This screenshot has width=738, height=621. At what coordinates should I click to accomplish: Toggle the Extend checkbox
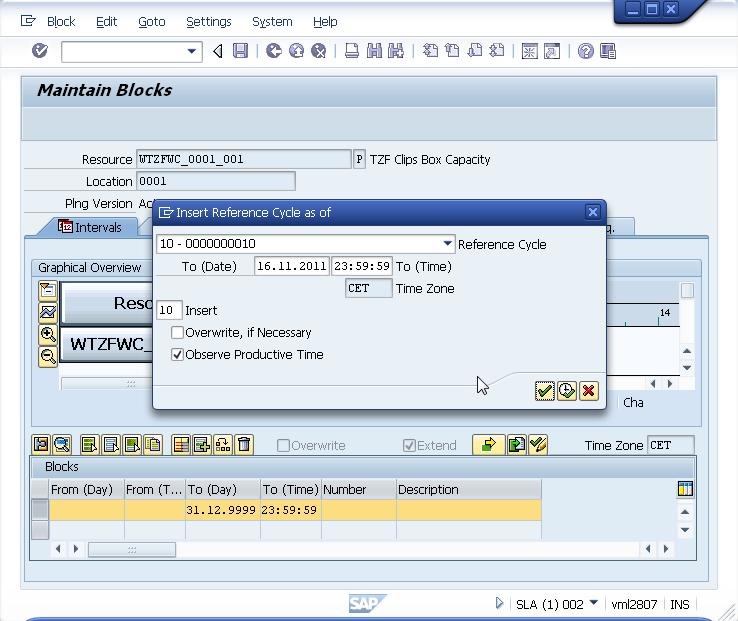coord(409,445)
